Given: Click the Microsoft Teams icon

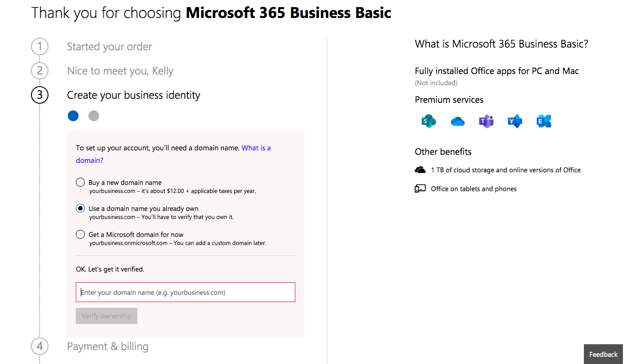Looking at the screenshot, I should pyautogui.click(x=486, y=121).
